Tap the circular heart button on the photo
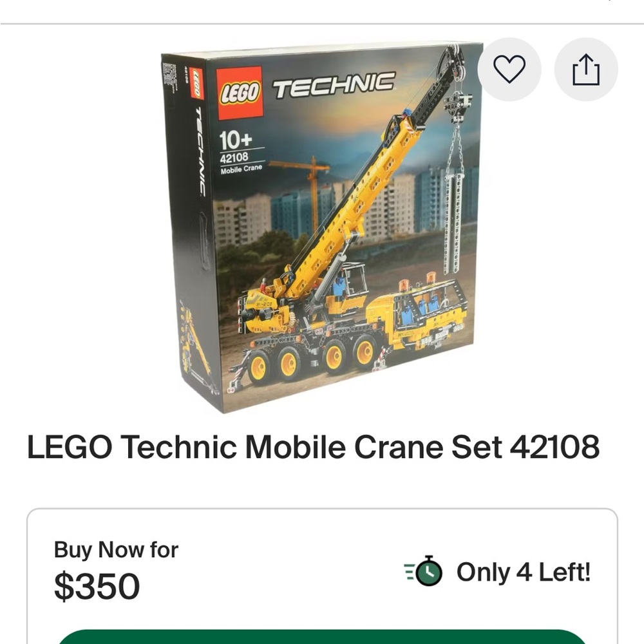The image size is (644, 644). [x=509, y=70]
